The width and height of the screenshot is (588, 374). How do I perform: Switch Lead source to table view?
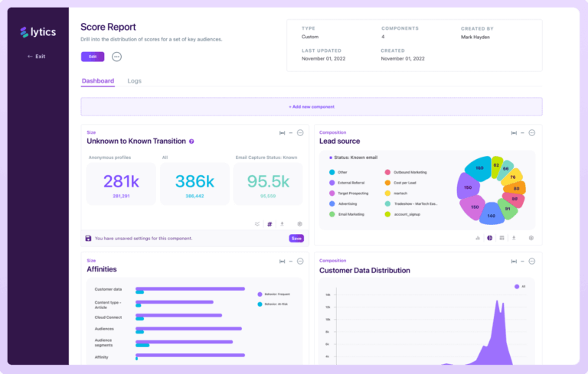(501, 238)
